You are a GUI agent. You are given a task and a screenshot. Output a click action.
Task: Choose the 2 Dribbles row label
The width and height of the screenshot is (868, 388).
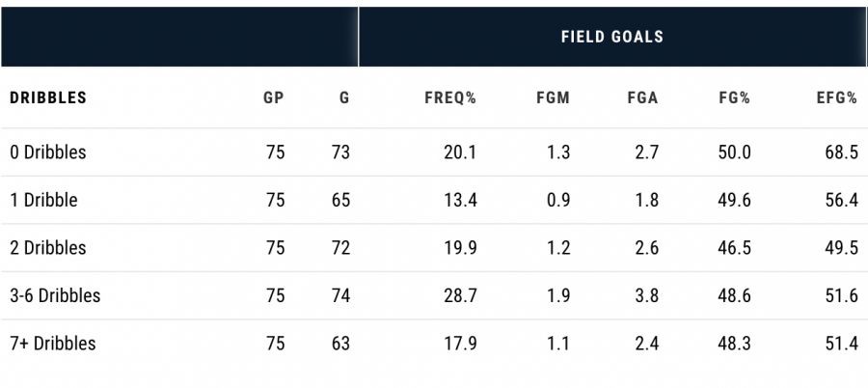click(x=48, y=248)
